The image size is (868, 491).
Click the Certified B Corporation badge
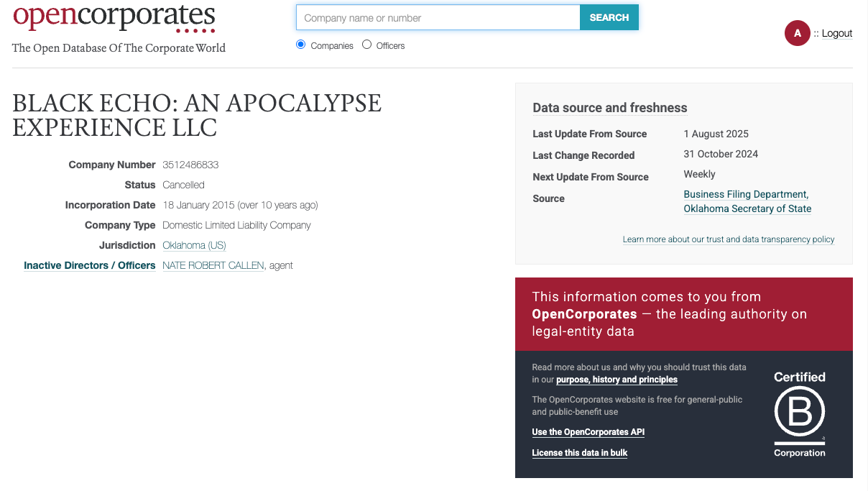click(x=799, y=414)
